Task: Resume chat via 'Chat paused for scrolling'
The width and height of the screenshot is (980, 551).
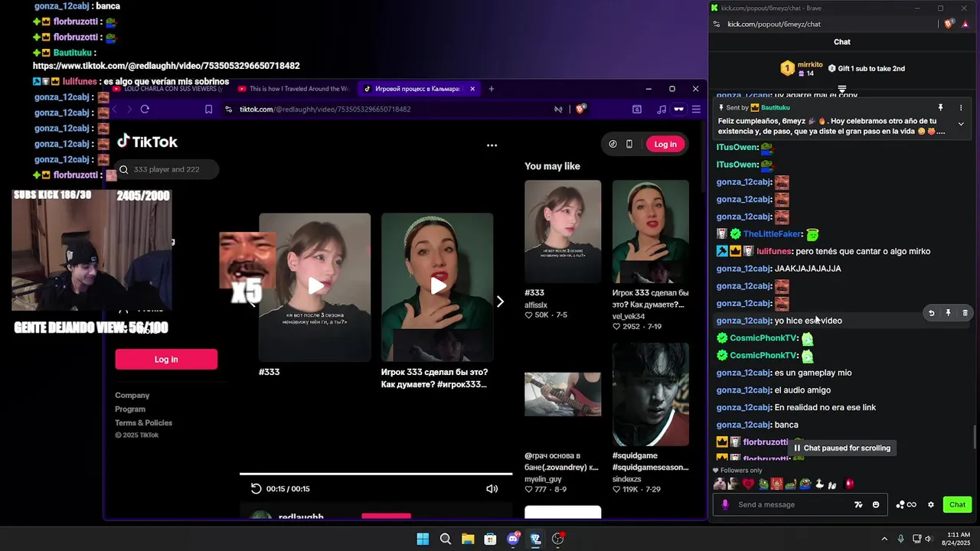Action: coord(841,448)
